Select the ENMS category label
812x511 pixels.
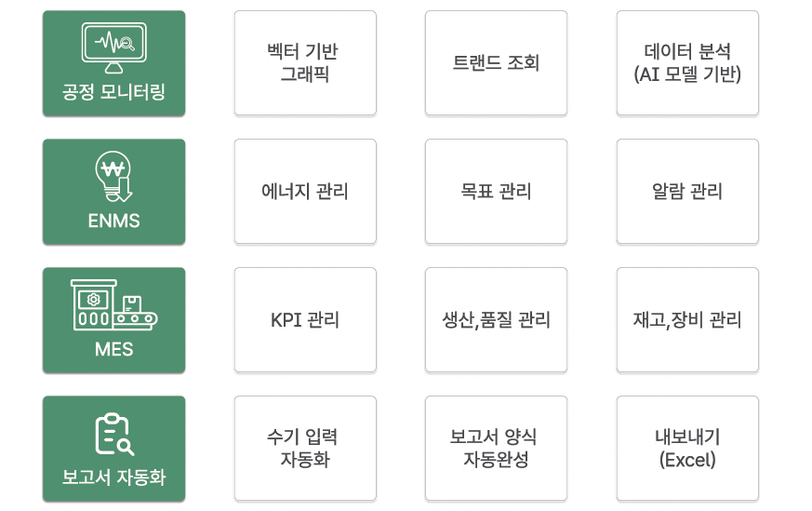(x=113, y=221)
